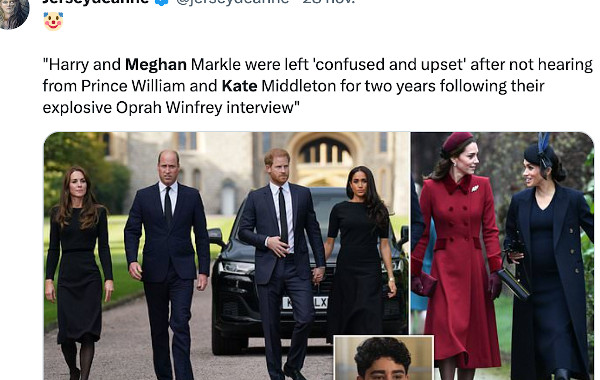Click the burgundy beret hat
The width and height of the screenshot is (600, 380).
tap(457, 142)
